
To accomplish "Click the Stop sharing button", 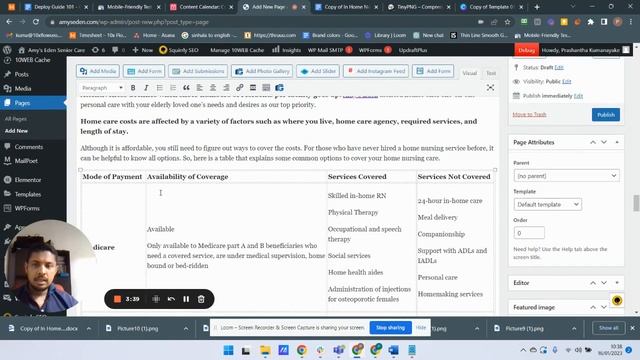I will coord(391,328).
